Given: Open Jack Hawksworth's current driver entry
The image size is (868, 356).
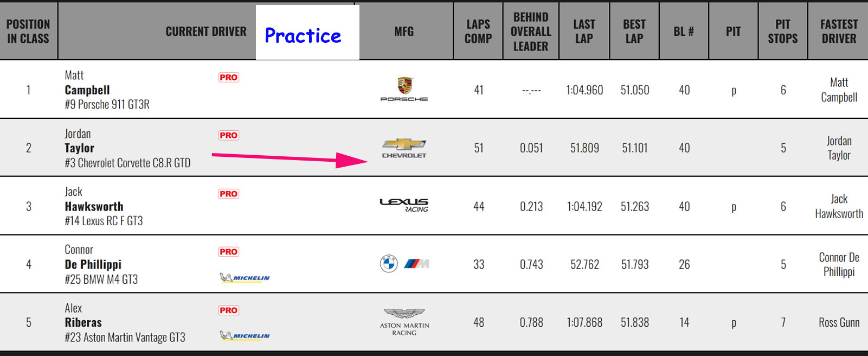Looking at the screenshot, I should coord(94,207).
